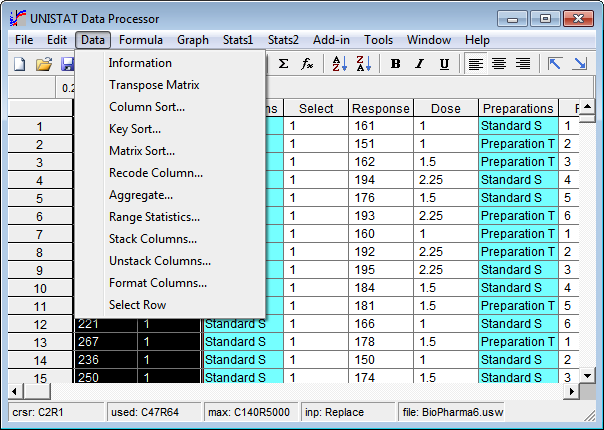This screenshot has height=430, width=604.
Task: Choose Range Statistics... menu entry
Action: click(x=170, y=217)
